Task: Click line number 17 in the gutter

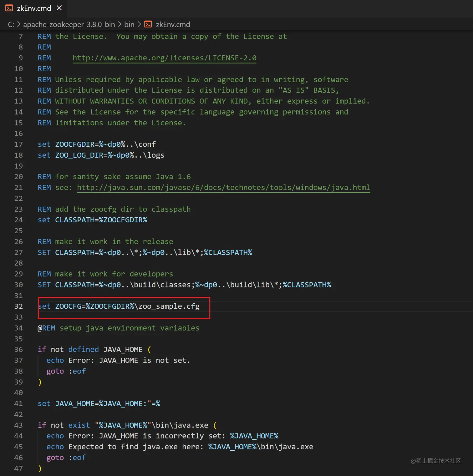Action: click(18, 144)
